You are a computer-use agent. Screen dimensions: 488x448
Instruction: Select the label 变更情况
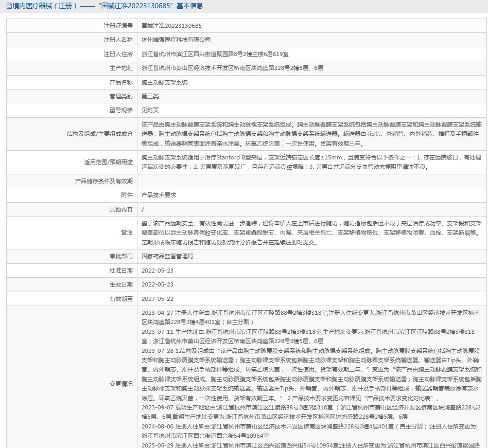pos(121,384)
